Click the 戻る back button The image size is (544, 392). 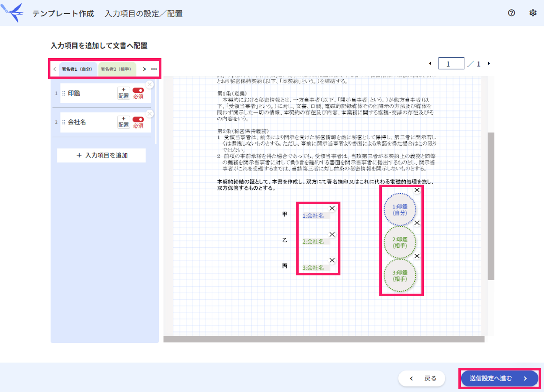point(422,378)
